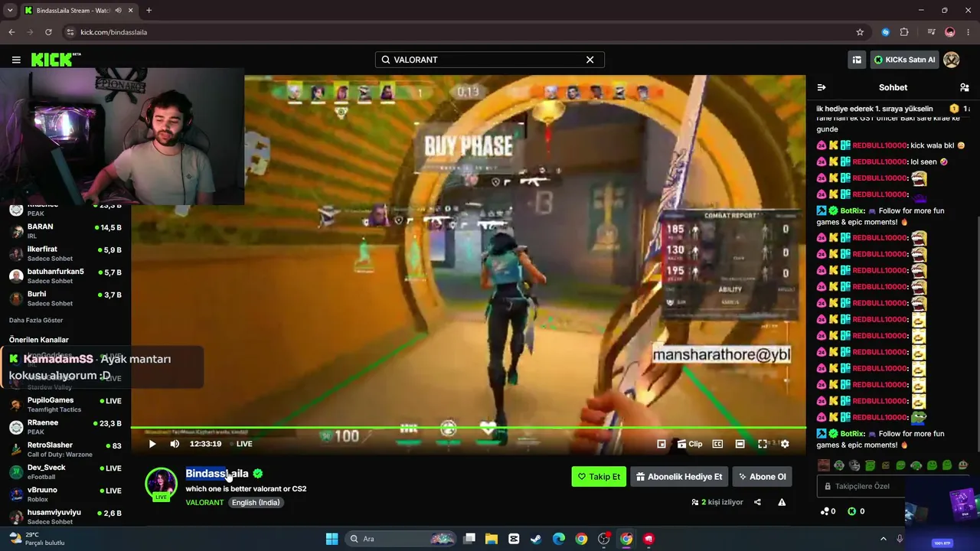
Task: Open the user profile avatar menu
Action: pos(952,60)
